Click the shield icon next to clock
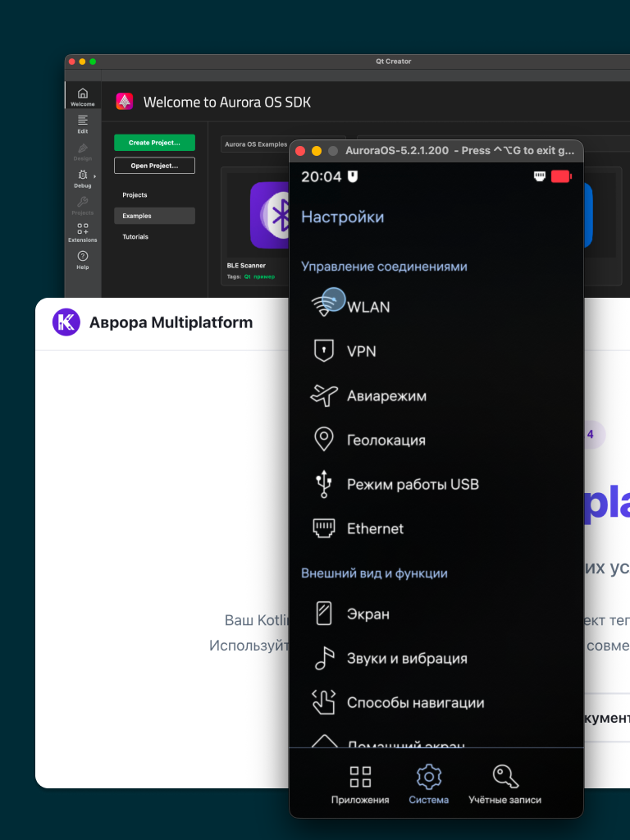The height and width of the screenshot is (840, 630). pos(353,176)
